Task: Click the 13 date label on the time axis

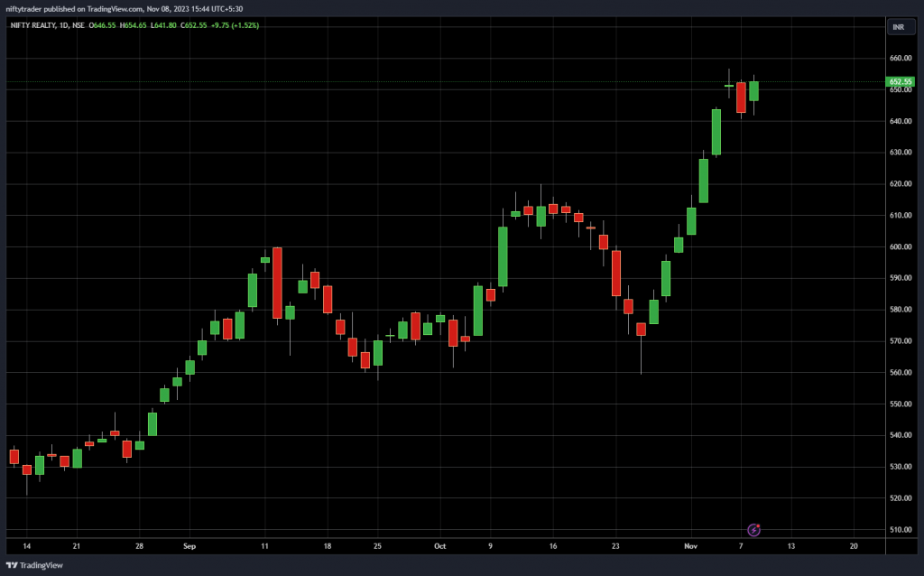Action: pyautogui.click(x=790, y=546)
